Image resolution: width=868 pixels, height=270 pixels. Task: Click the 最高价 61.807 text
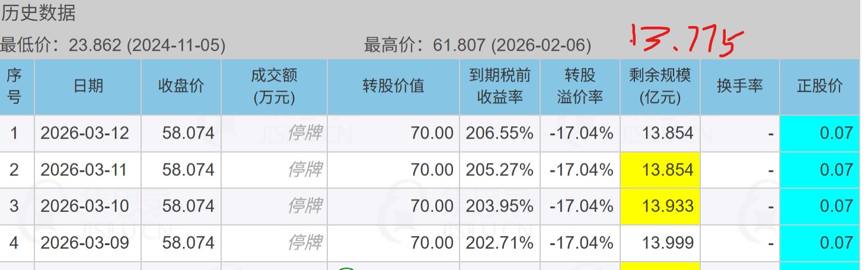pyautogui.click(x=477, y=45)
